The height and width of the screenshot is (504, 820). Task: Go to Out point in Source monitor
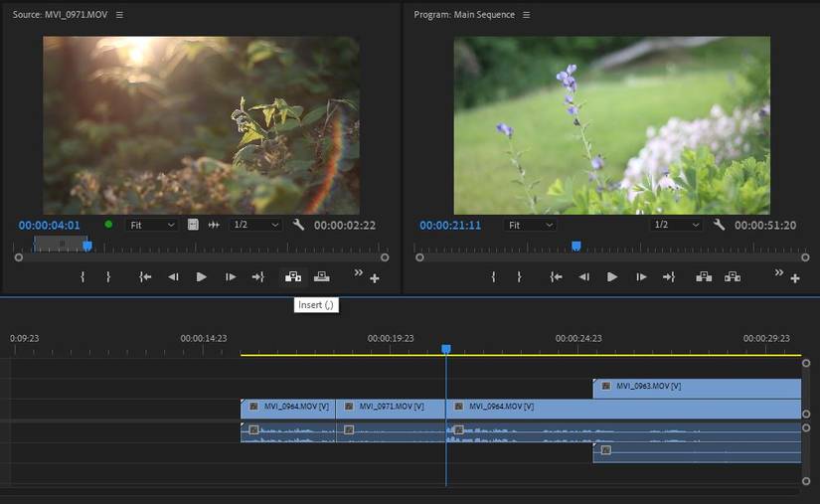coord(257,277)
